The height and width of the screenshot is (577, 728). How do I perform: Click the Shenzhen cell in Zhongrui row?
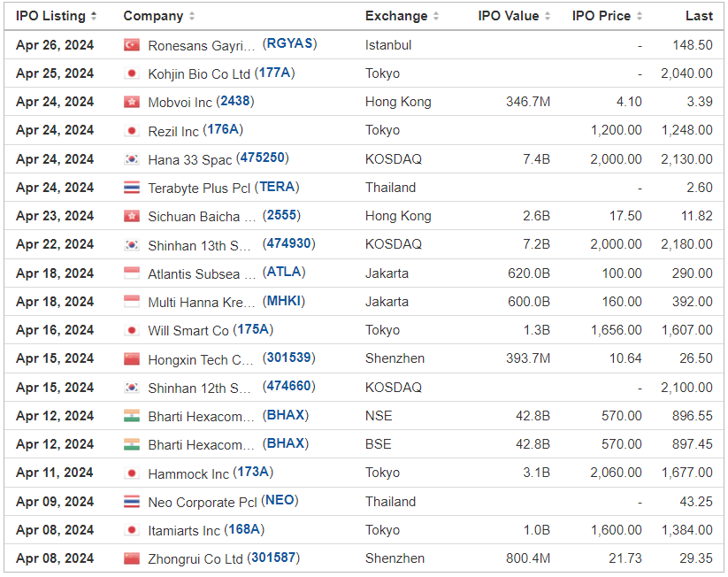pos(395,558)
